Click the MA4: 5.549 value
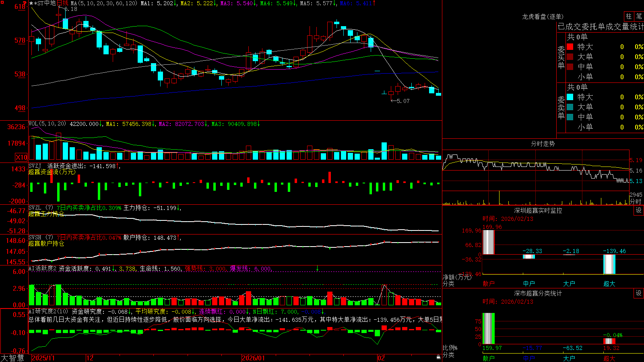 tap(277, 3)
